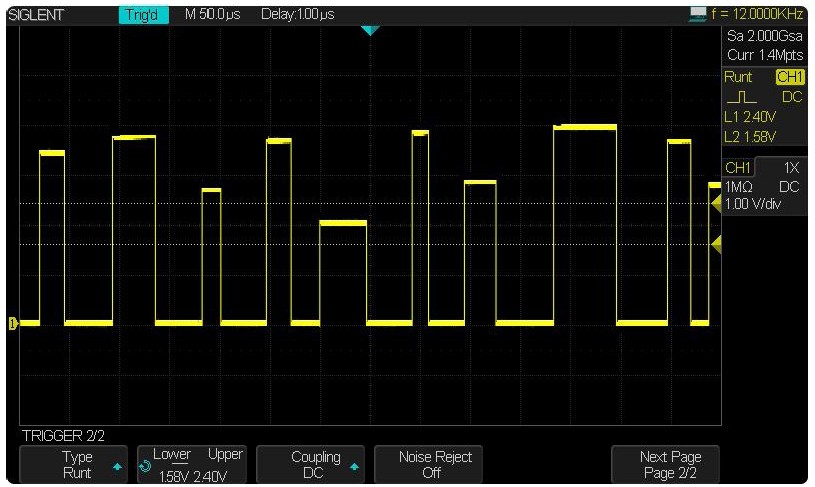Screen dimensions: 815x487
Task: Click the USB computer connection icon
Action: 697,15
